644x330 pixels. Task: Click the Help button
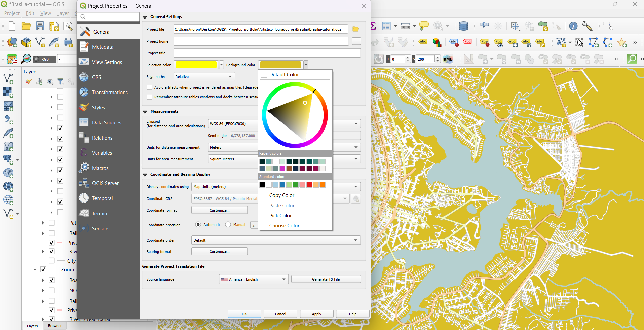pos(353,314)
